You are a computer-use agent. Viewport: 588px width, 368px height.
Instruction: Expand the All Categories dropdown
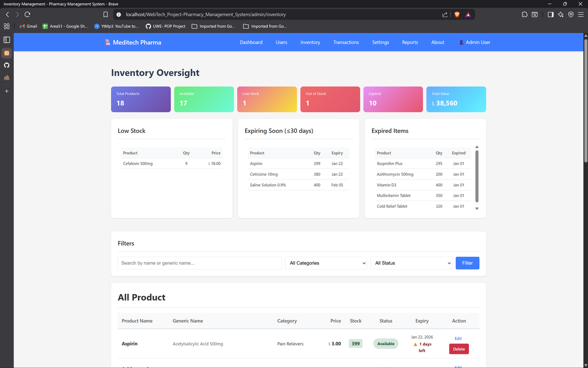(x=326, y=263)
